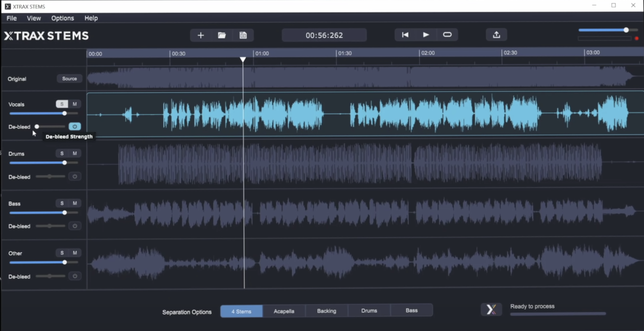Open the Options menu
Viewport: 644px width, 331px height.
[x=62, y=18]
